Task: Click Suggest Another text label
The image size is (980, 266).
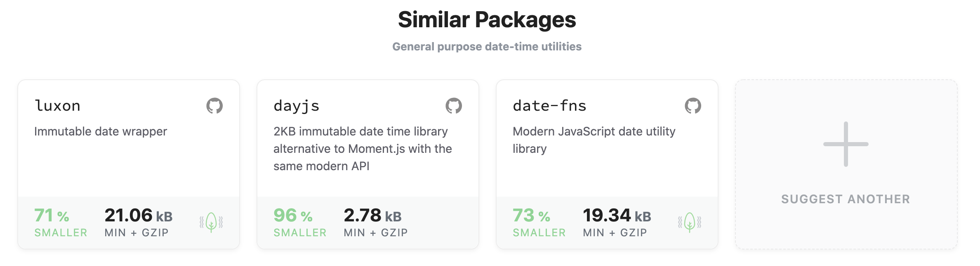Action: point(846,199)
